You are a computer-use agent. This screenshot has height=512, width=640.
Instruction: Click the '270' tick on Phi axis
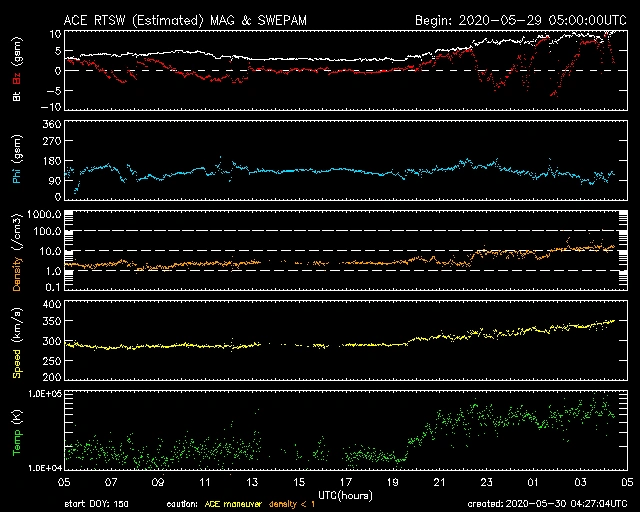point(52,141)
